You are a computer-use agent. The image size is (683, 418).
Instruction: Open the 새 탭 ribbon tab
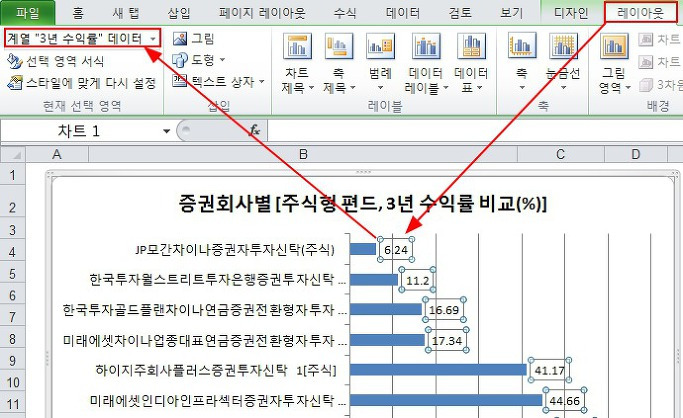point(125,13)
